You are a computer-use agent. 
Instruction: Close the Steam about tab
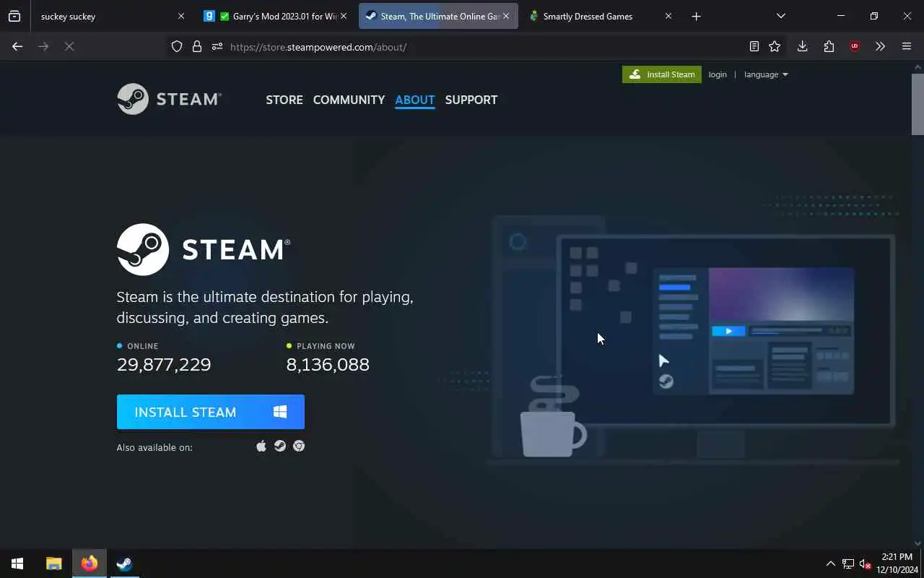click(x=506, y=16)
